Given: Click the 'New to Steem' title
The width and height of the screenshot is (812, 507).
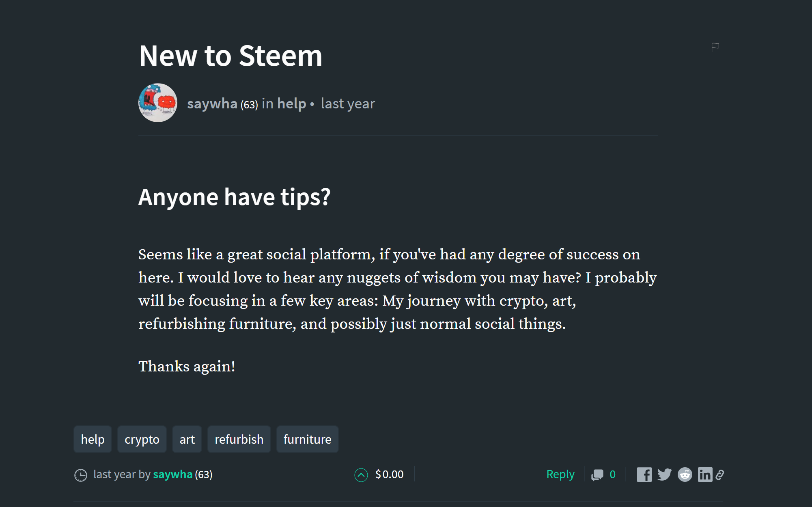Looking at the screenshot, I should (230, 56).
